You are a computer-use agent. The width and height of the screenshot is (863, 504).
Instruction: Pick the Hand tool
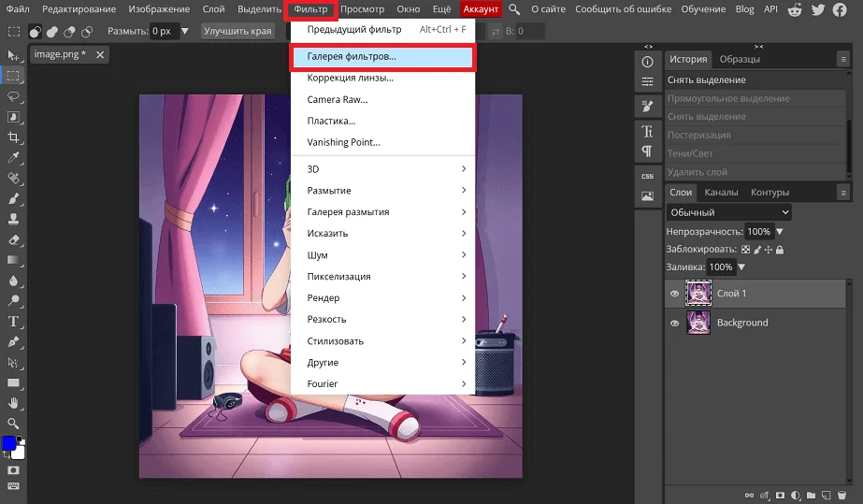coord(14,403)
